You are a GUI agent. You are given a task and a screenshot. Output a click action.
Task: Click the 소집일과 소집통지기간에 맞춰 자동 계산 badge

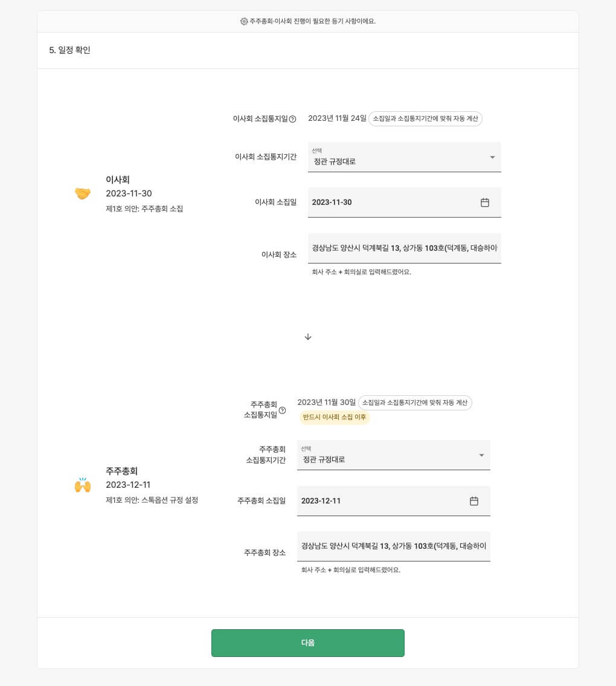425,118
